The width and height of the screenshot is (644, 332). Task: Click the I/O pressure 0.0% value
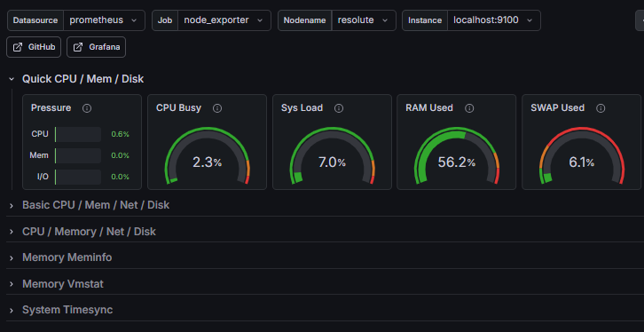121,177
